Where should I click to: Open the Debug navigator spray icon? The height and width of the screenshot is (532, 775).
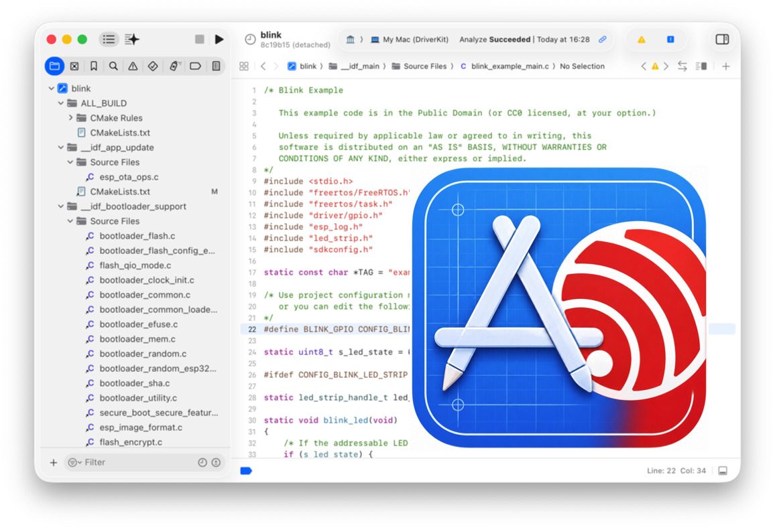(x=174, y=66)
